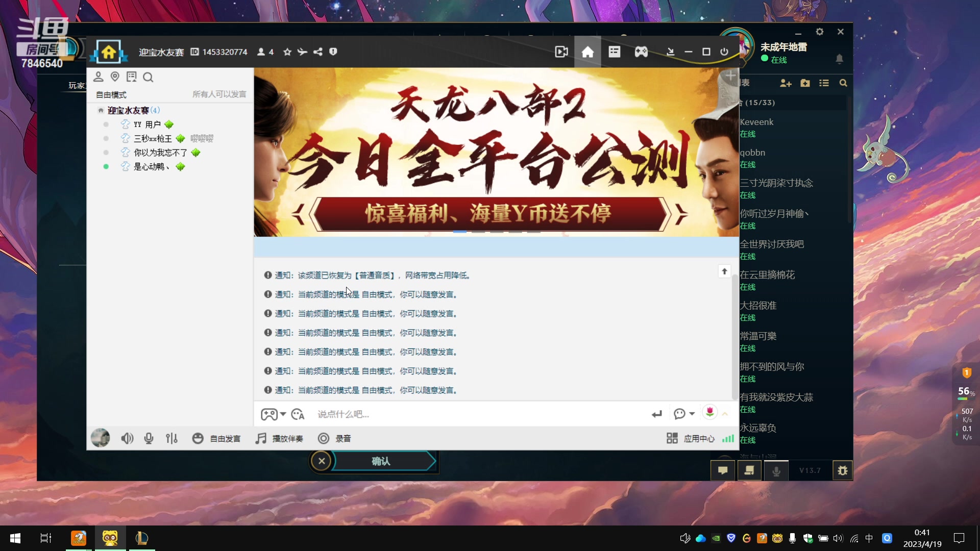Open the 天龙八部2 promotional banner
Screen dimensions: 980x551
point(496,152)
